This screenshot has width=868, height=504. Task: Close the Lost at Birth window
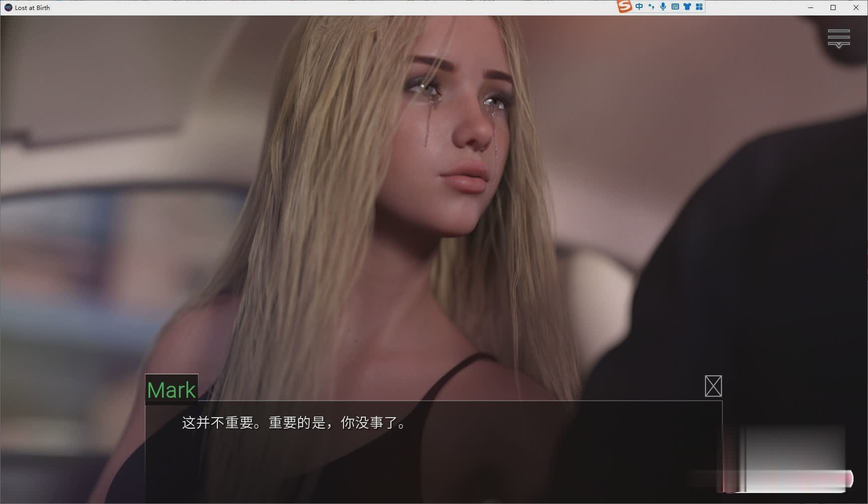pyautogui.click(x=856, y=7)
